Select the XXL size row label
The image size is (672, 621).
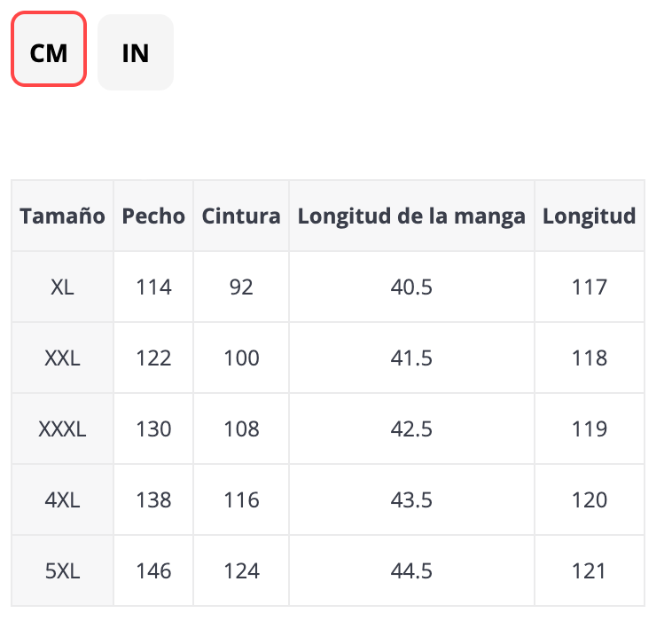62,358
